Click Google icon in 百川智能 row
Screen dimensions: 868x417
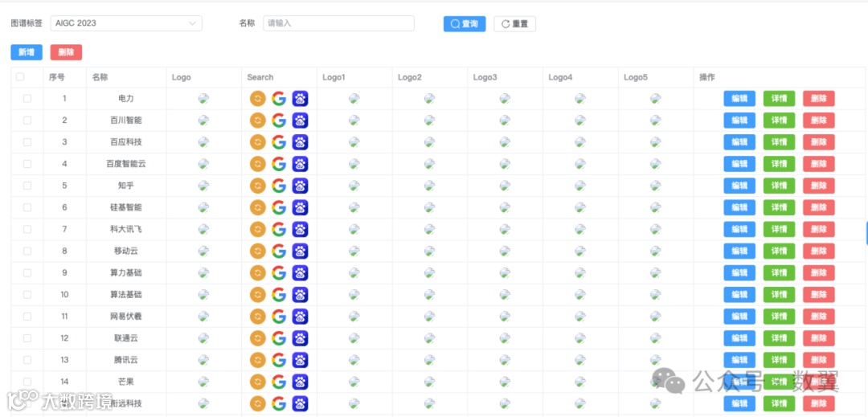pyautogui.click(x=279, y=120)
